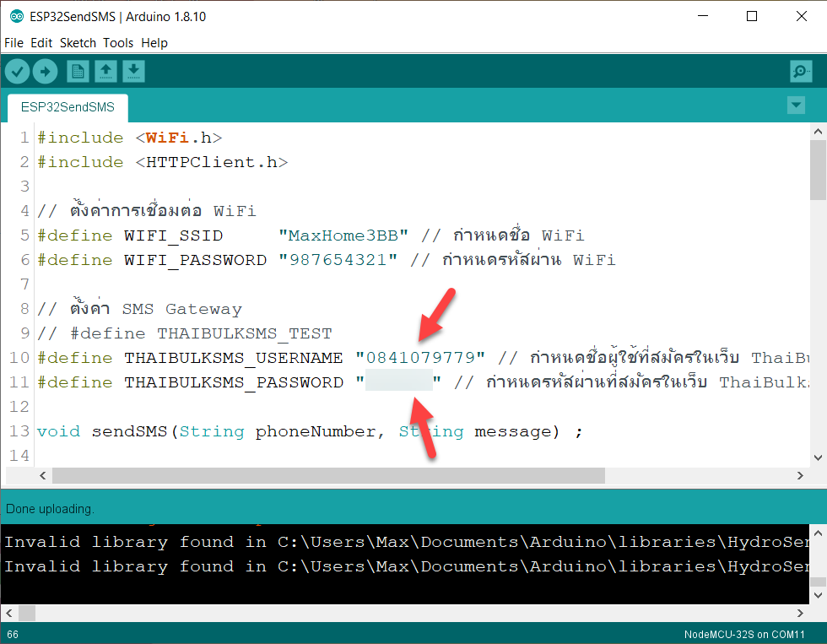Click console horizontal scroll right arrow

point(800,614)
